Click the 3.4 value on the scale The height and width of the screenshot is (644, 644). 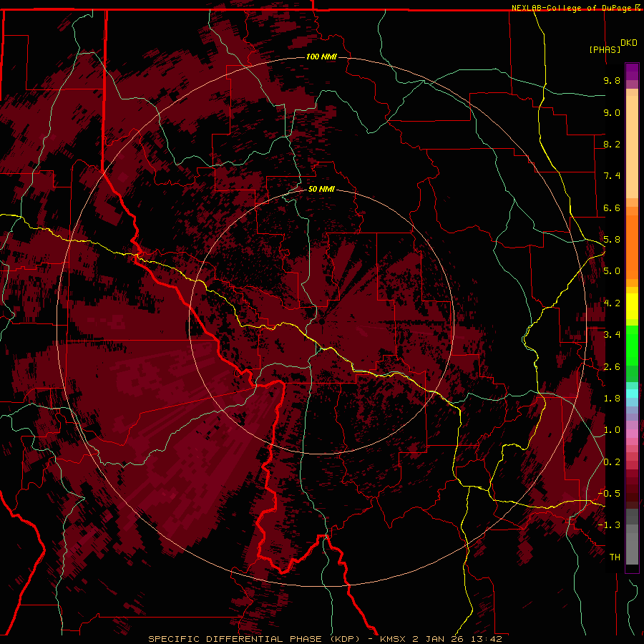point(612,335)
